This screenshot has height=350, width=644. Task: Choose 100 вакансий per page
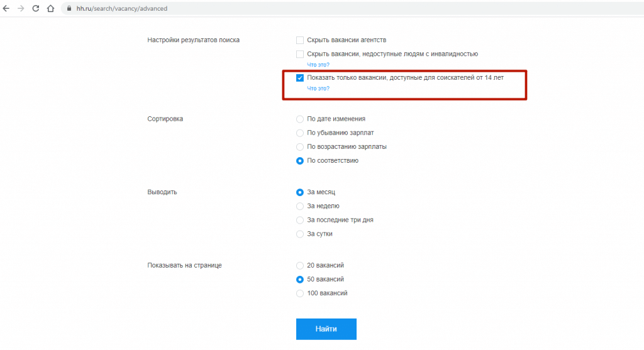pos(300,293)
